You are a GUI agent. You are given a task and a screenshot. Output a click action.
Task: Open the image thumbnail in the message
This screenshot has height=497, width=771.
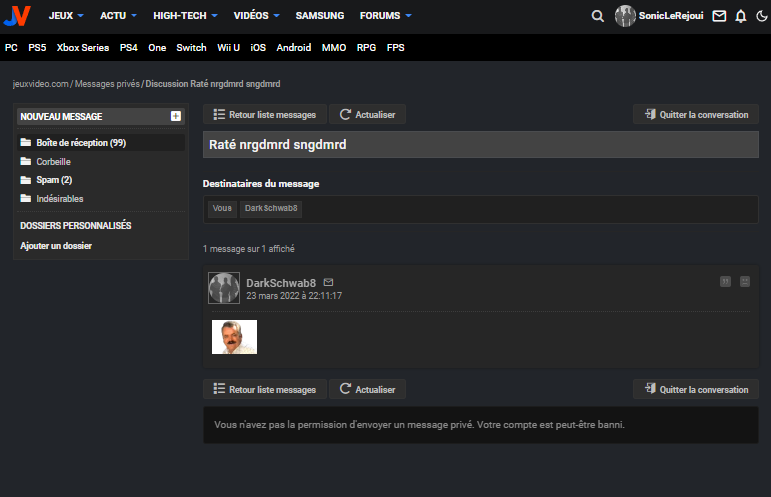pyautogui.click(x=235, y=337)
